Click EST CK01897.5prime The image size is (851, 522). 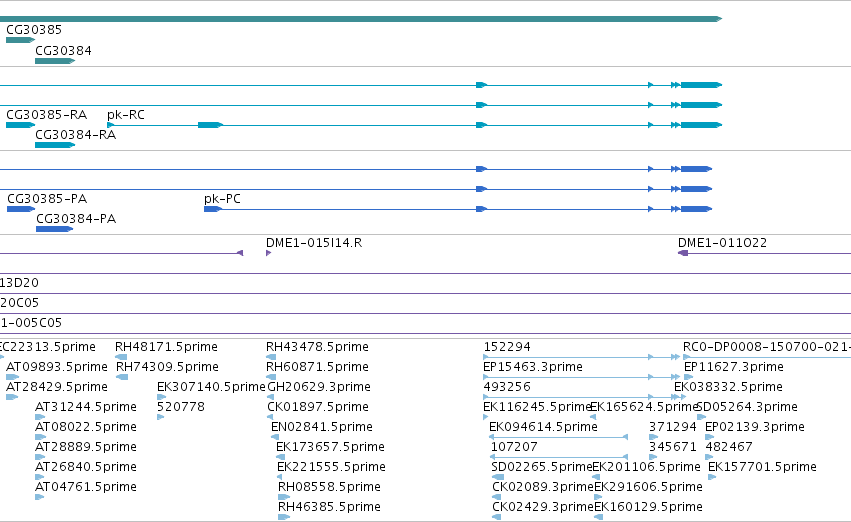(317, 407)
